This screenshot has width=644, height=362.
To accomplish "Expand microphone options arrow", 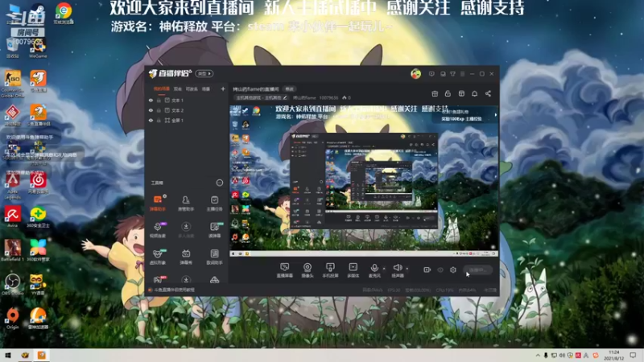I will click(x=384, y=269).
